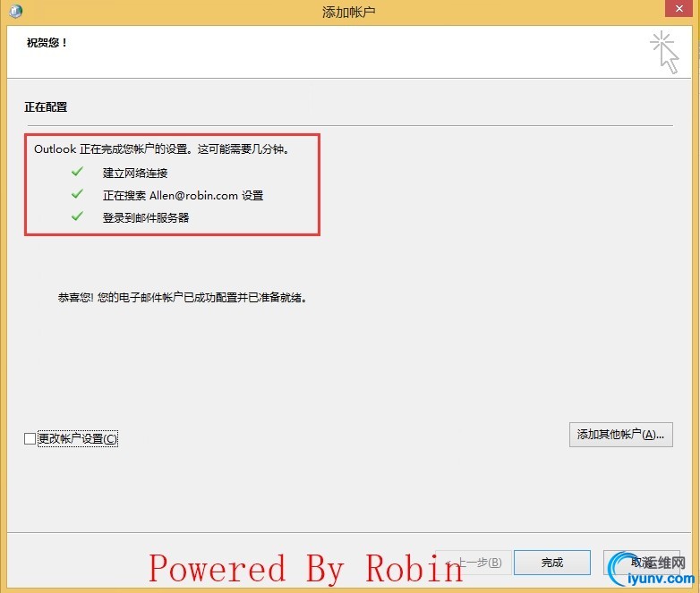Viewport: 700px width, 593px height.
Task: Tick the 更改帐户设置(C) checkbox
Action: coord(30,438)
